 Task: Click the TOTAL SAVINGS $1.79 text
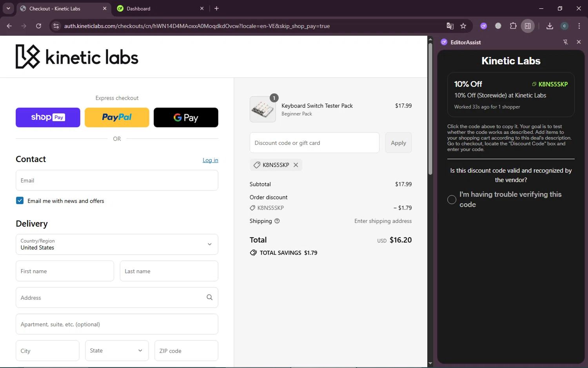pos(289,253)
